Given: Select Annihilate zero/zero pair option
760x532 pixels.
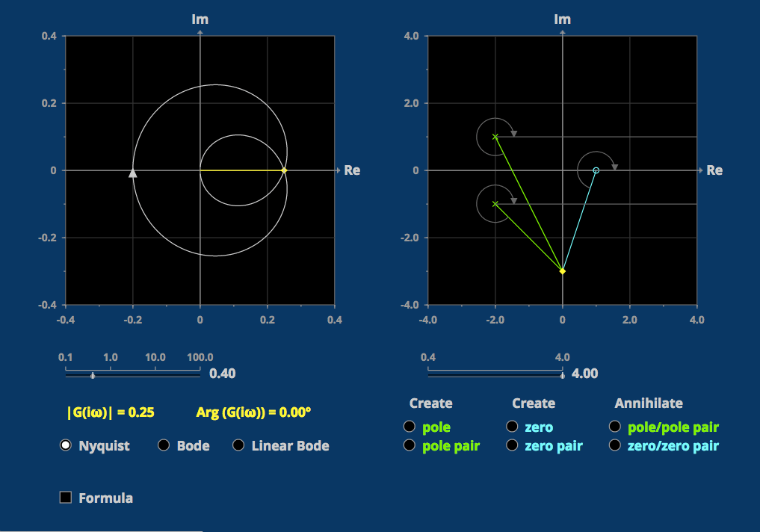Looking at the screenshot, I should point(614,445).
